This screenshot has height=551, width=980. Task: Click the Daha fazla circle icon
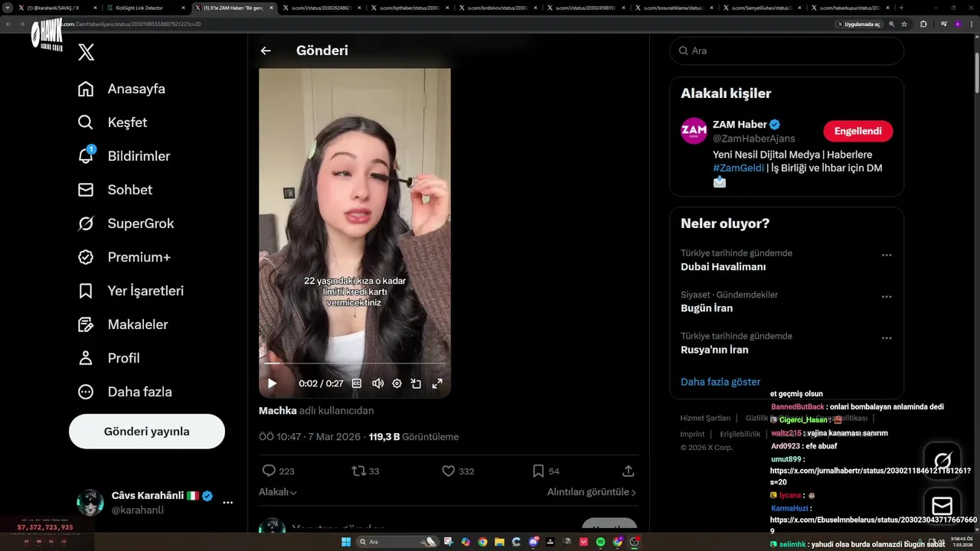(86, 392)
